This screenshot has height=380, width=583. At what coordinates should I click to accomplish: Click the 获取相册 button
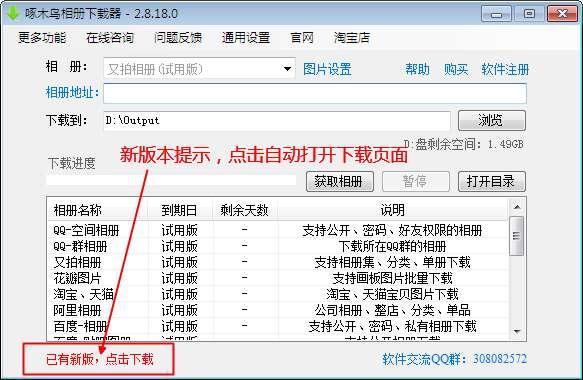point(339,181)
